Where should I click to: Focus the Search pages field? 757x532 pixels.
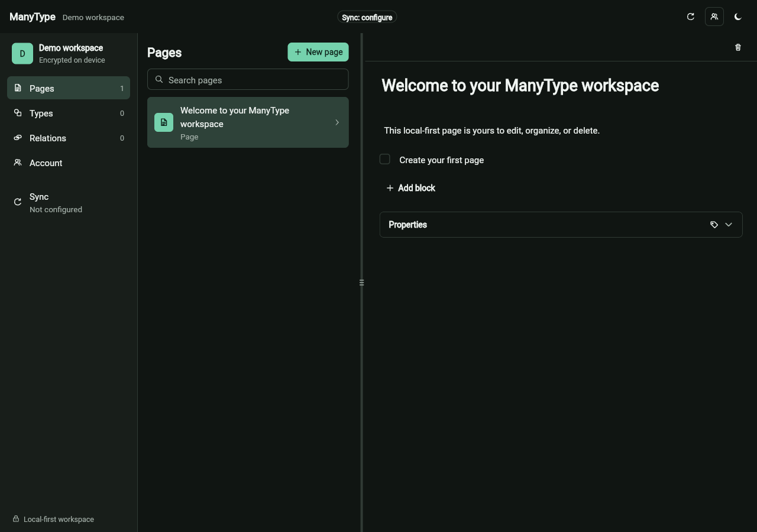(x=248, y=80)
